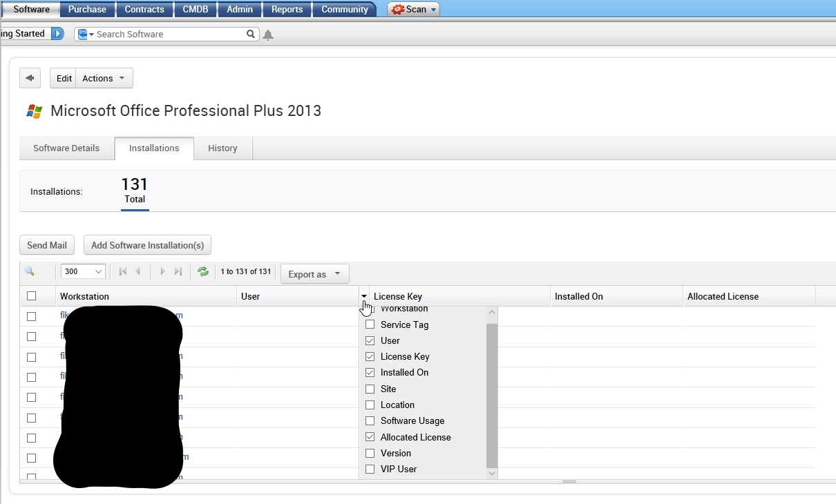This screenshot has height=504, width=836.
Task: Enable the Version column
Action: coord(370,453)
